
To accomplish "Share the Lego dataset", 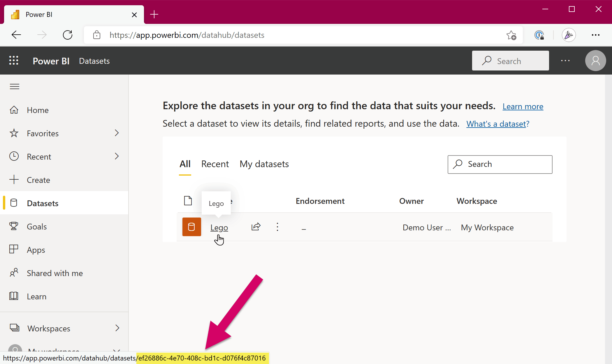I will (256, 227).
